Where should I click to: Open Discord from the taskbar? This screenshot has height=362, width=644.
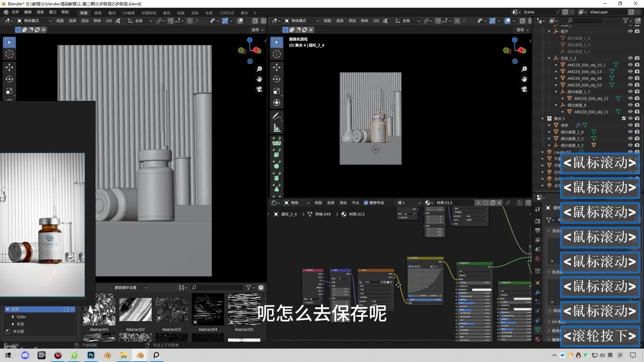pyautogui.click(x=25, y=355)
